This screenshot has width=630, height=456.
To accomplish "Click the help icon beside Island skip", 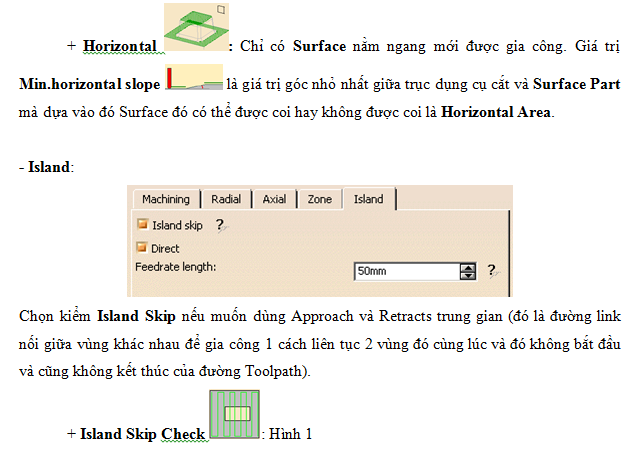I will (219, 226).
